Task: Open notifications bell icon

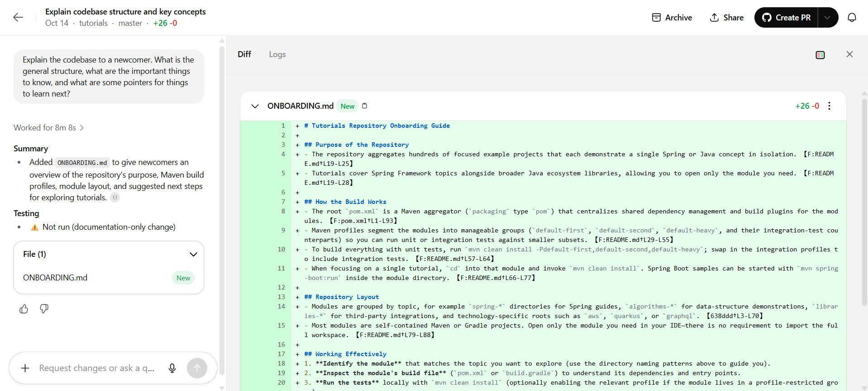Action: 852,18
